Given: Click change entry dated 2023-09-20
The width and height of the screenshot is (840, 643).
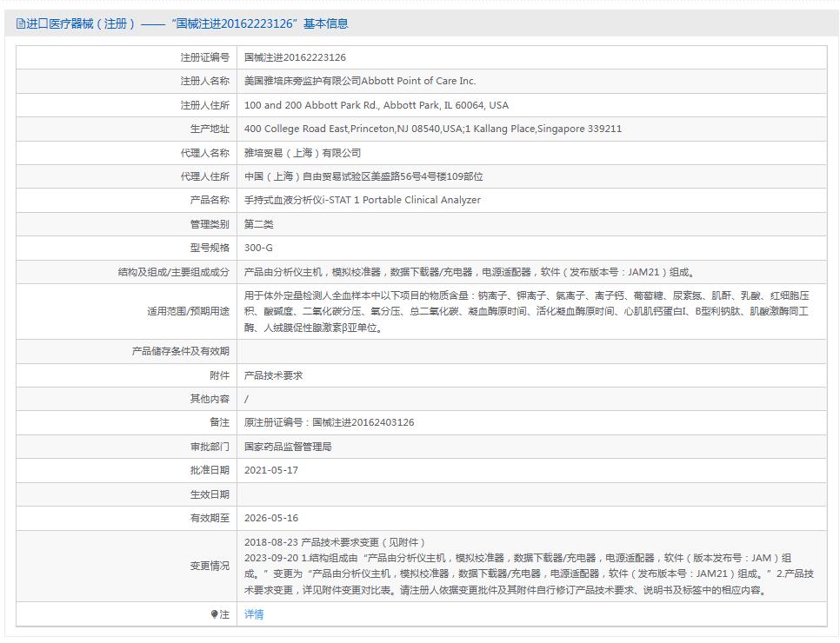Looking at the screenshot, I should click(529, 574).
